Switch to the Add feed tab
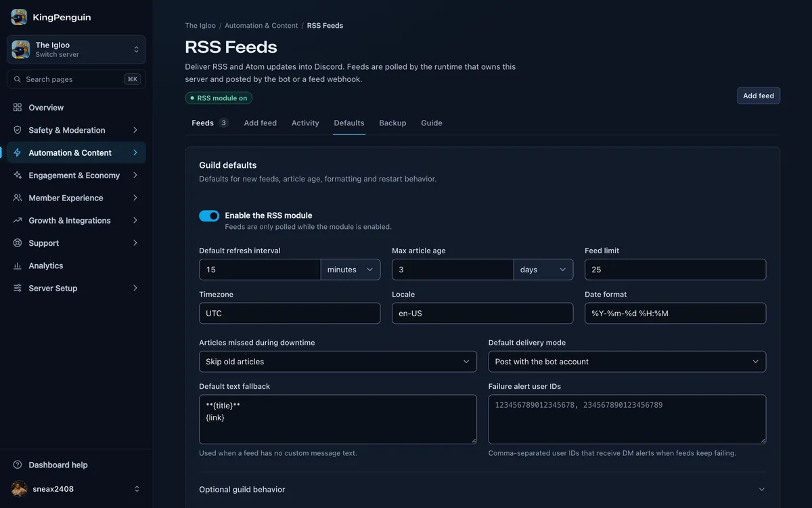Viewport: 812px width, 508px height. pyautogui.click(x=261, y=123)
